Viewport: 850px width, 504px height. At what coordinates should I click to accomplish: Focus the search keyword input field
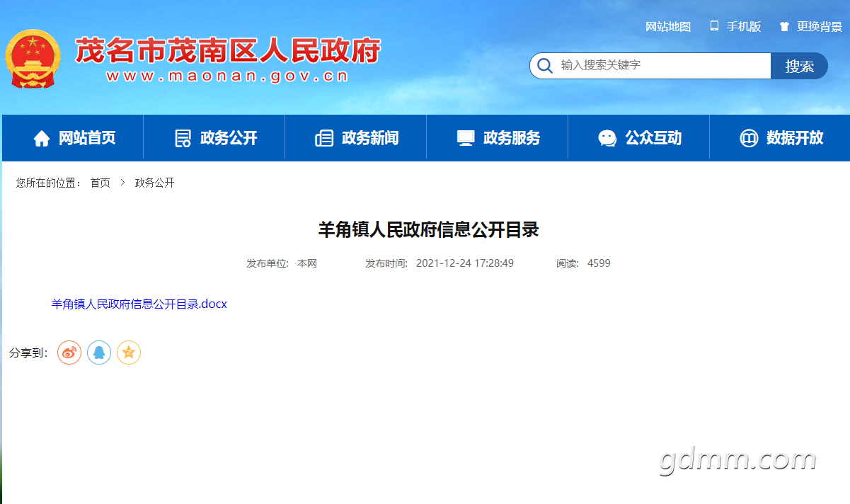click(662, 65)
